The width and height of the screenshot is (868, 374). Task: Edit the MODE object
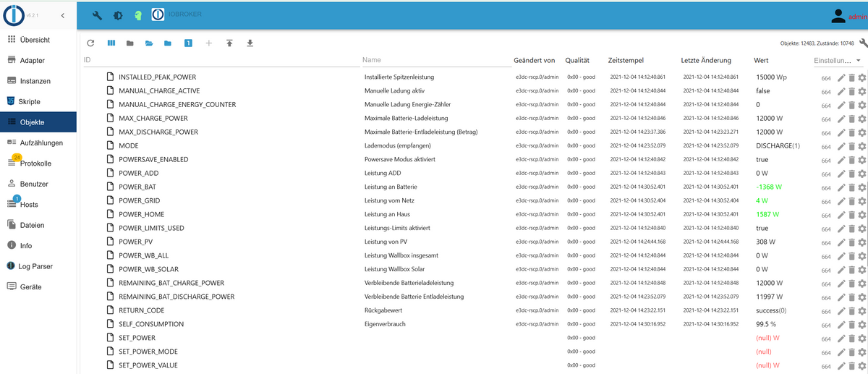pos(841,146)
